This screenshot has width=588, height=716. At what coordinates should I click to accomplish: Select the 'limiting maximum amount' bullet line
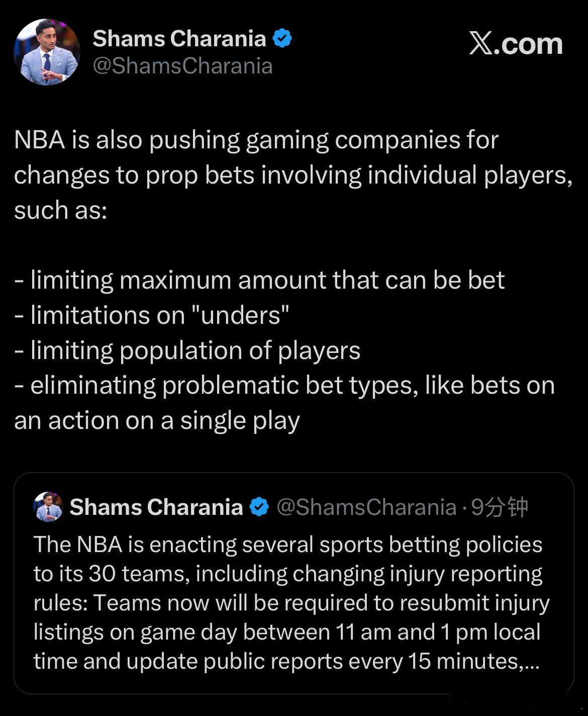(259, 280)
